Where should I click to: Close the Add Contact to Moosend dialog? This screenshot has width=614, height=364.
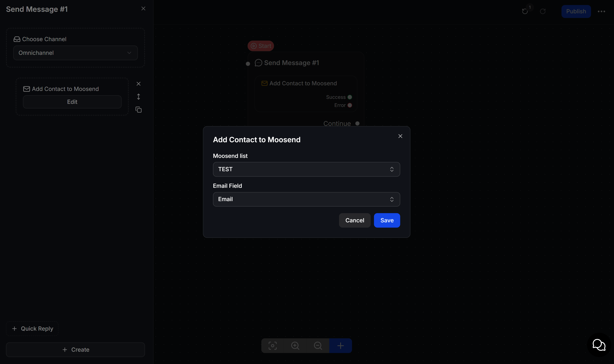point(400,136)
